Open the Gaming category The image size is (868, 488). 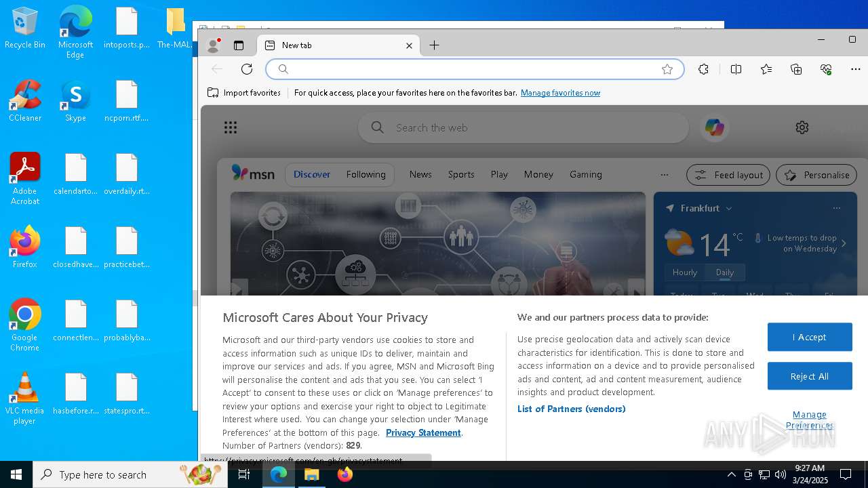click(x=586, y=174)
